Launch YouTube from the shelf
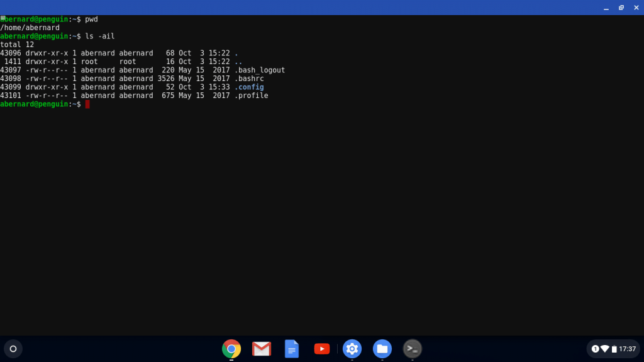644x362 pixels. point(322,349)
